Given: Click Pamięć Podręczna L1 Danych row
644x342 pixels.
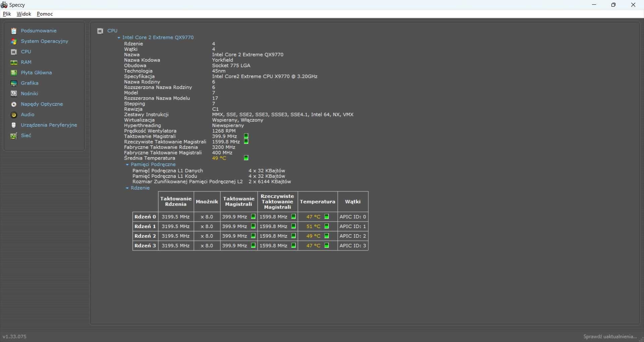Looking at the screenshot, I should (209, 171).
